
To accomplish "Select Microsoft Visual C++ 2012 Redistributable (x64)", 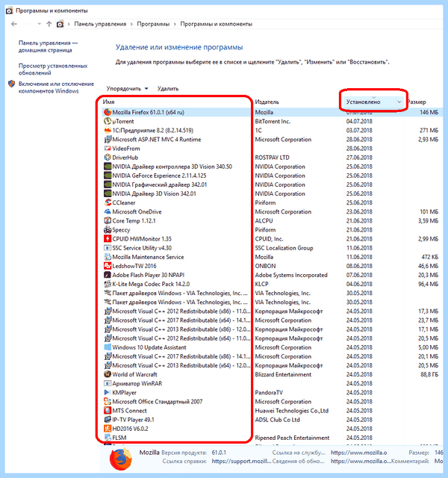I will [181, 338].
